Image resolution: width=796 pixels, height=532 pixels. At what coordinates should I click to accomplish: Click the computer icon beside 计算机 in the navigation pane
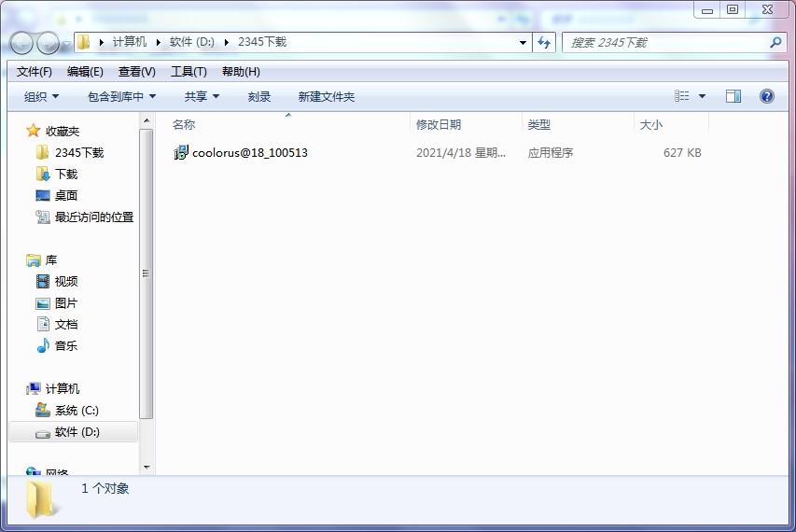tap(34, 389)
